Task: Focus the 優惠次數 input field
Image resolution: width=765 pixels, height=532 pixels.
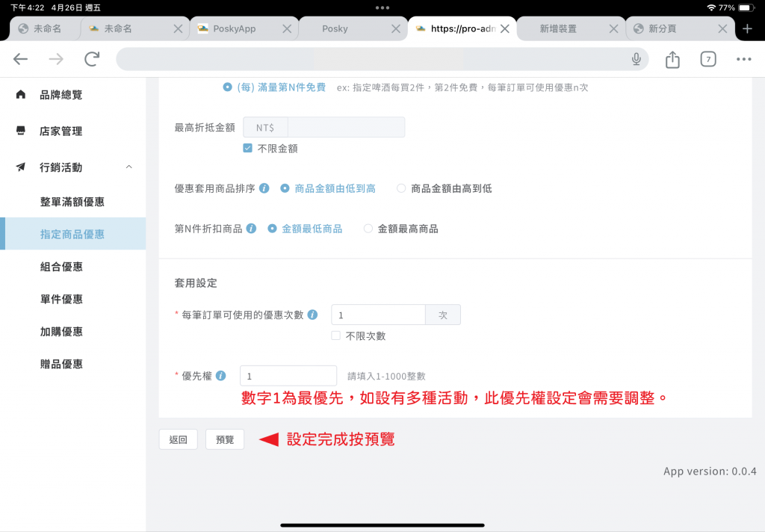Action: point(378,315)
